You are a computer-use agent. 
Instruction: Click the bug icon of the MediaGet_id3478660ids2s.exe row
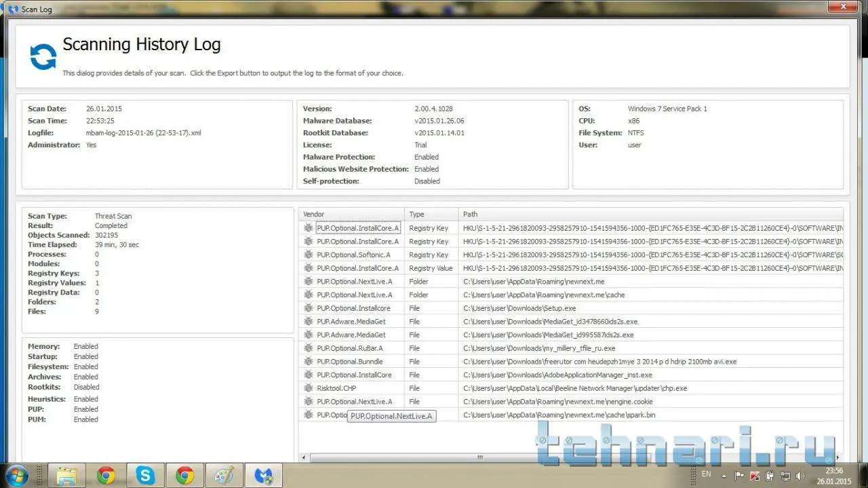point(309,321)
